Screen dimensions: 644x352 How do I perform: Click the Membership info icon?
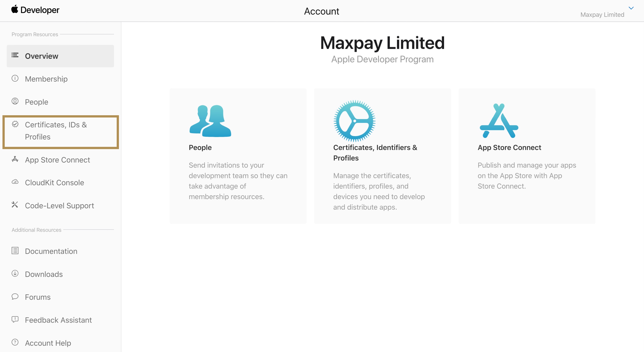(15, 78)
